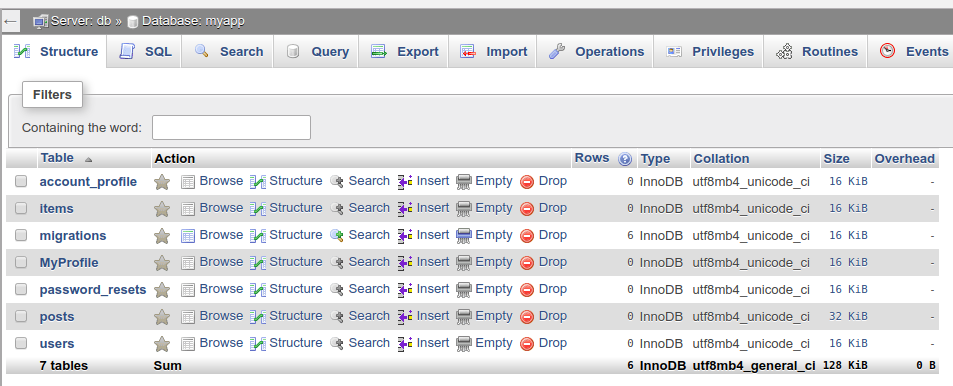Open the Operations tab
This screenshot has height=386, width=953.
point(596,52)
